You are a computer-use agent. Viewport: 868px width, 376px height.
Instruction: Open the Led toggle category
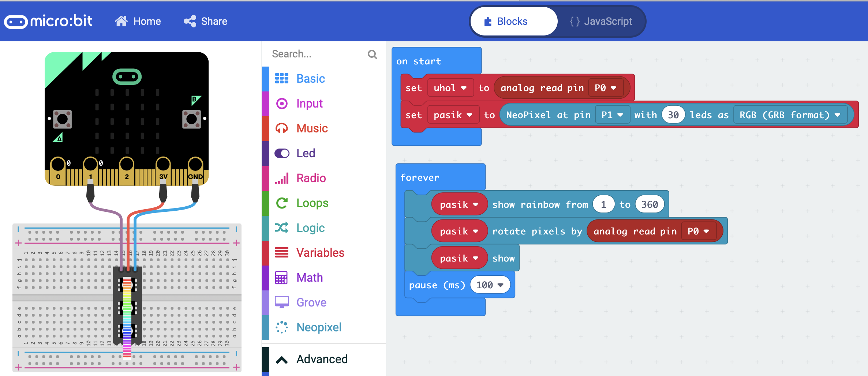(305, 153)
